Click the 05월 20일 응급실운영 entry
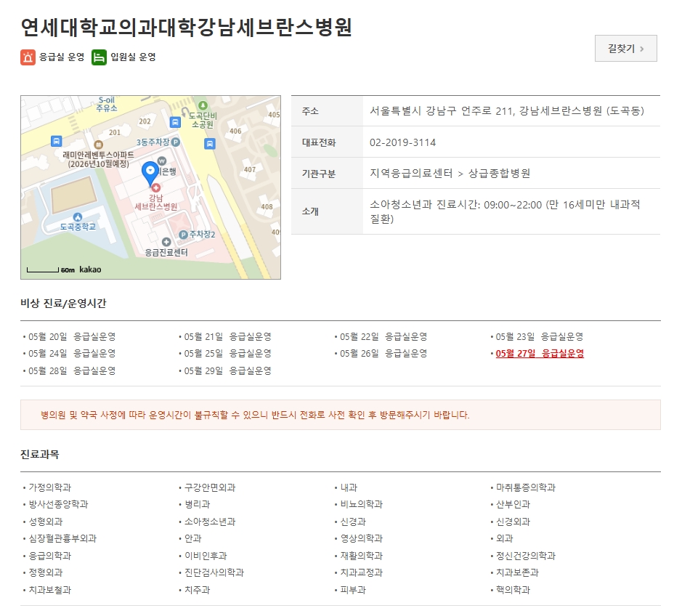Screen dimensions: 682x616 [x=72, y=337]
